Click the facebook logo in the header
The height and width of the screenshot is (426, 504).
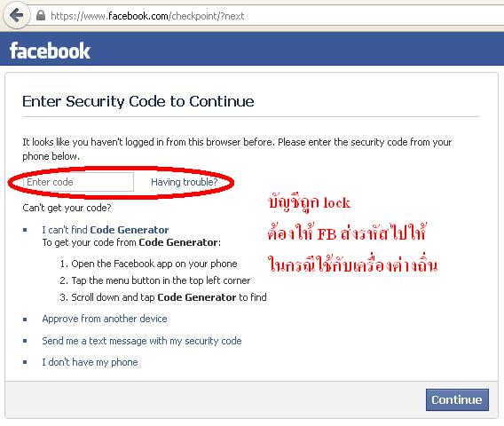coord(50,51)
